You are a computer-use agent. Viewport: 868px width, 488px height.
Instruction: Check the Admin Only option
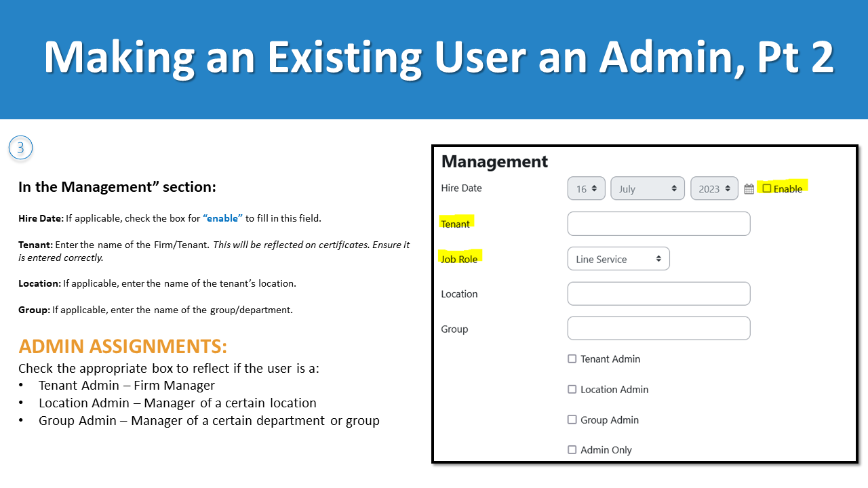coord(572,449)
